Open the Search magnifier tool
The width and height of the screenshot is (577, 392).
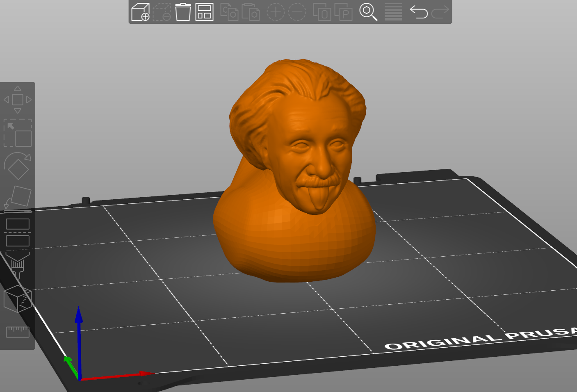[x=368, y=12]
